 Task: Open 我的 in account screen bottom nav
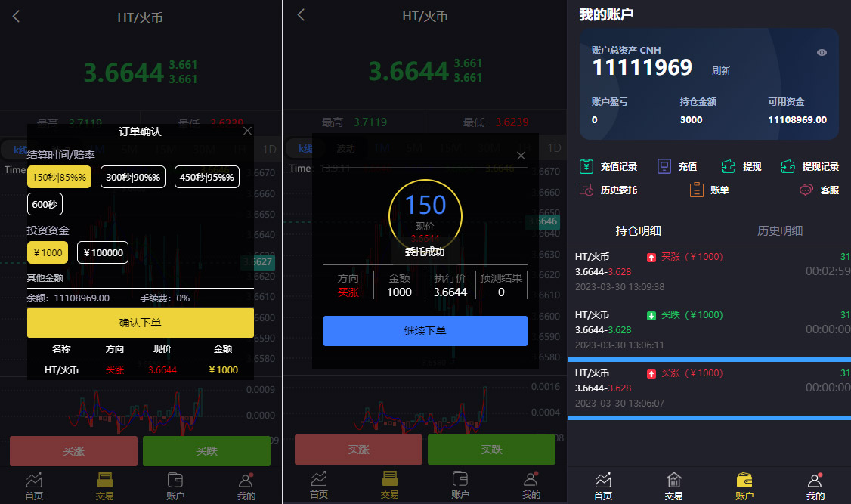coord(815,487)
